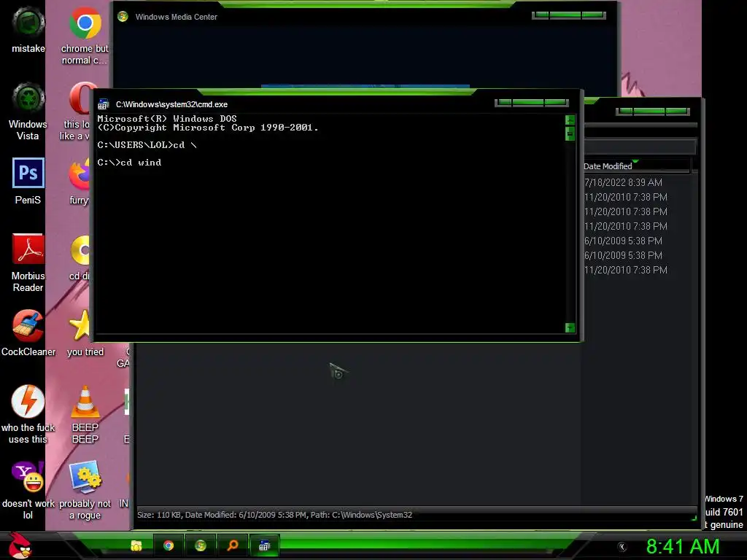The image size is (747, 560).
Task: Select the first row dated 11/20/2010 7:38 PM
Action: [x=625, y=197]
